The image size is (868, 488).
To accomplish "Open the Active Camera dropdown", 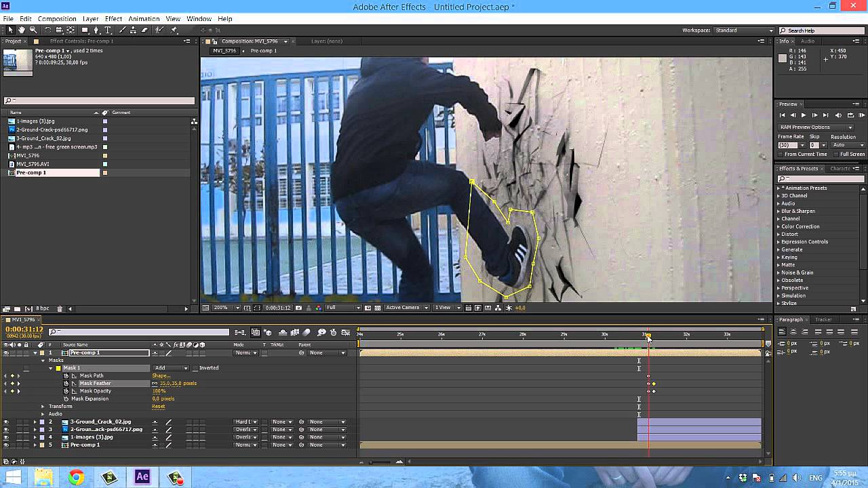I will [407, 308].
